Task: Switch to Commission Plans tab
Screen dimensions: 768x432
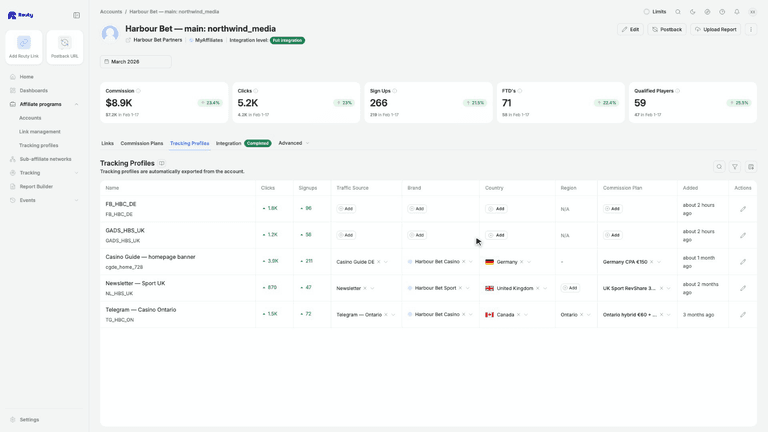Action: (142, 144)
